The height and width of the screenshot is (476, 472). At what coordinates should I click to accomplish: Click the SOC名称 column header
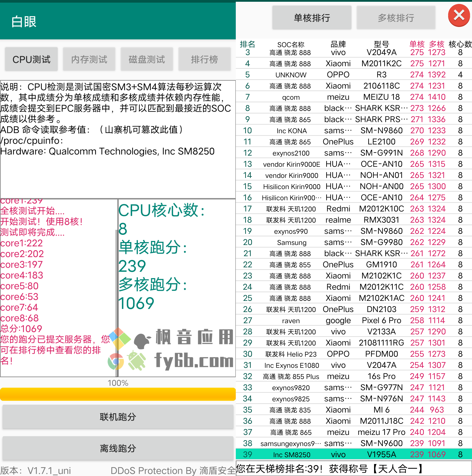(291, 45)
